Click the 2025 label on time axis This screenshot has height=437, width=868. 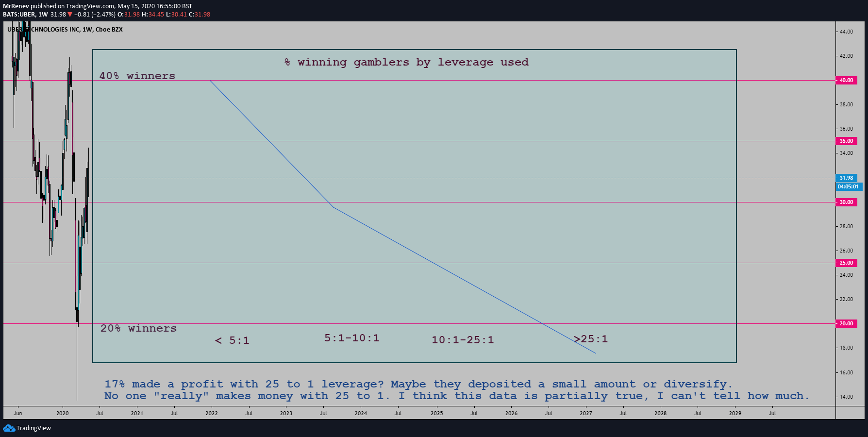[x=437, y=413]
